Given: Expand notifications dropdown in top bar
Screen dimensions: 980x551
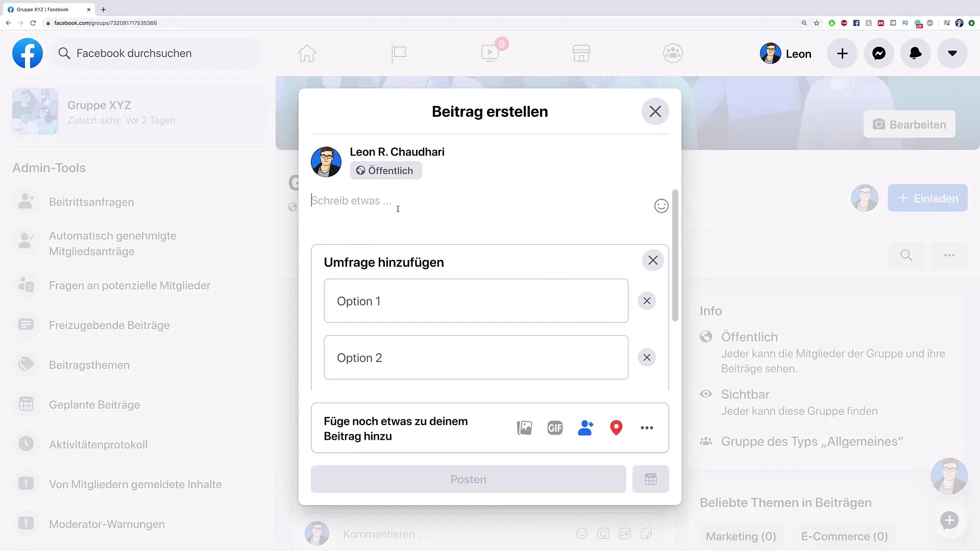Looking at the screenshot, I should [915, 53].
